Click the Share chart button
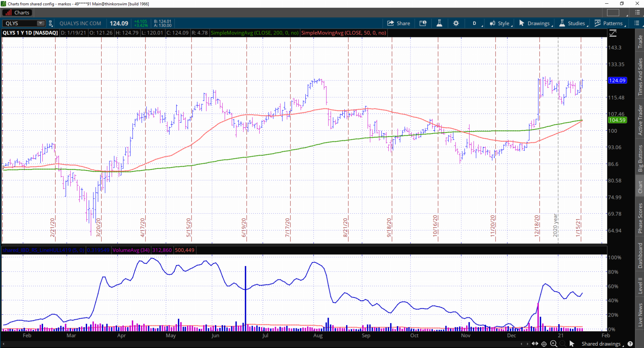 [x=399, y=23]
